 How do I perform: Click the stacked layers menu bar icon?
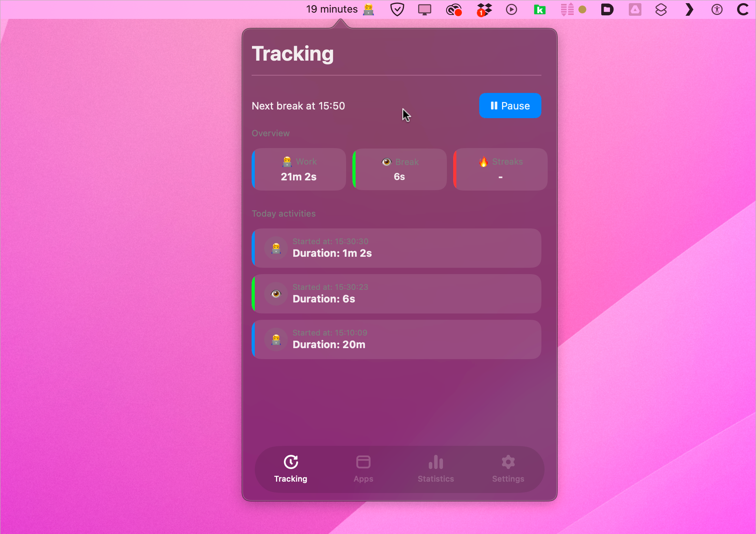click(x=661, y=9)
